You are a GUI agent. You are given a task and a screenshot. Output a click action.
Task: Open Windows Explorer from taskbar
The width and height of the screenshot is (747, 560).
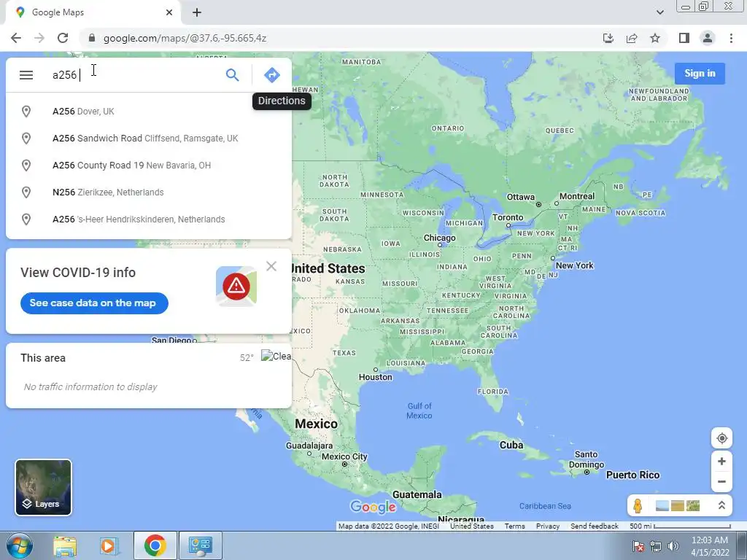(65, 545)
